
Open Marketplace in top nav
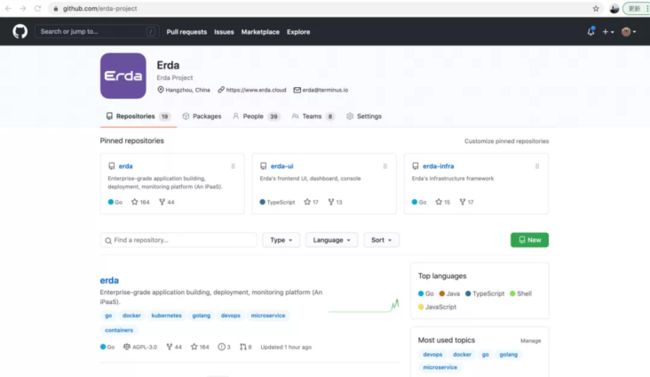[260, 32]
